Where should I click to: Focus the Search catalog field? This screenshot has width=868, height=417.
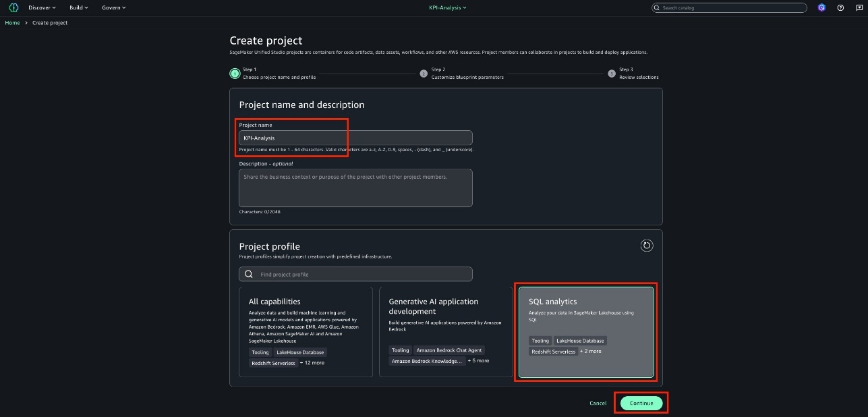(729, 7)
